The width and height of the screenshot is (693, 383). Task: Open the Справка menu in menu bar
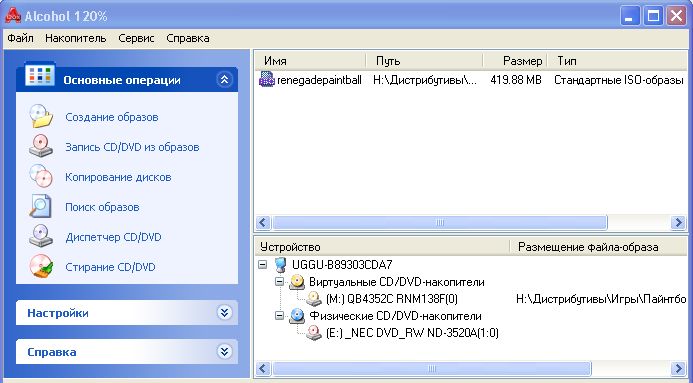point(188,38)
